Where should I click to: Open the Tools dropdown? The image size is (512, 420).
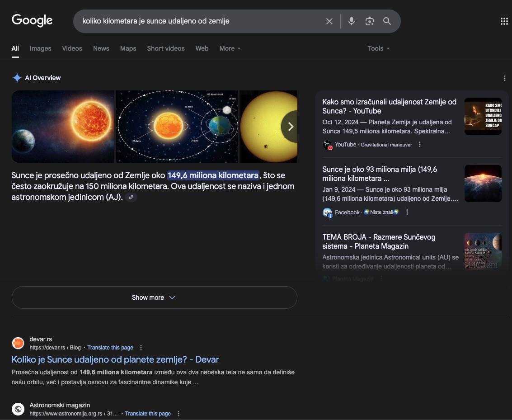point(378,48)
